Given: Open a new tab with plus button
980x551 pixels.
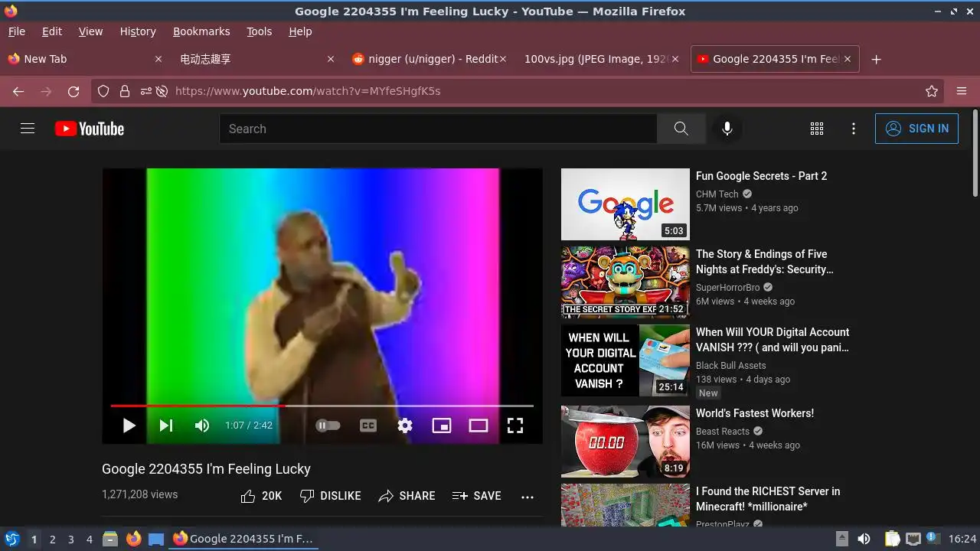Looking at the screenshot, I should [x=877, y=59].
